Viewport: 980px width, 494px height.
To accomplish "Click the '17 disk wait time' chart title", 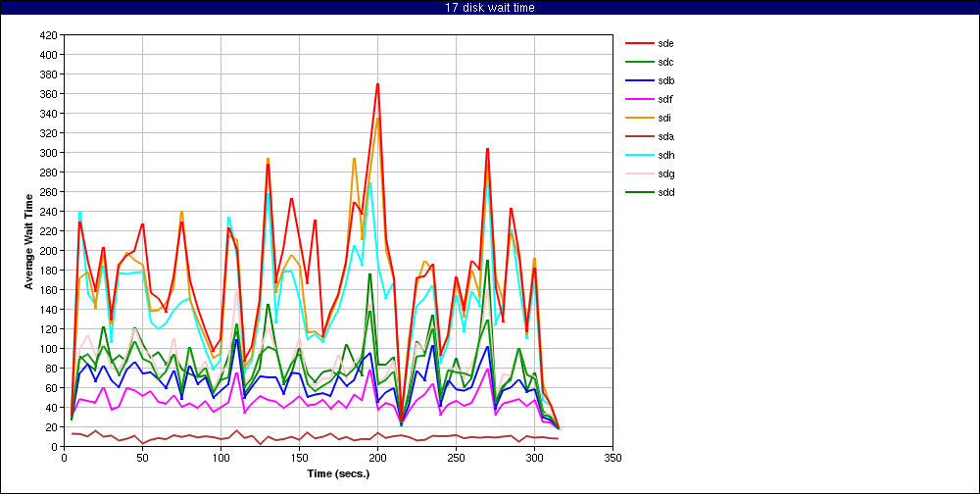I will tap(490, 8).
